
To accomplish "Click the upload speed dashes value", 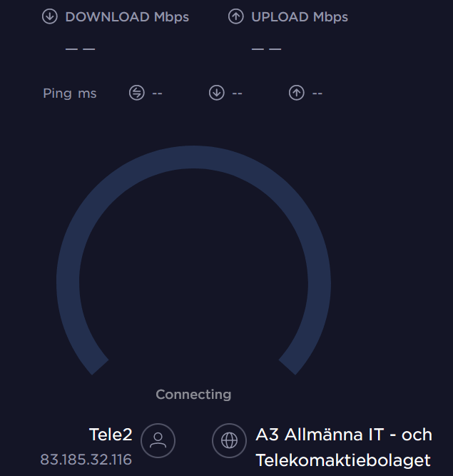I will (x=266, y=49).
